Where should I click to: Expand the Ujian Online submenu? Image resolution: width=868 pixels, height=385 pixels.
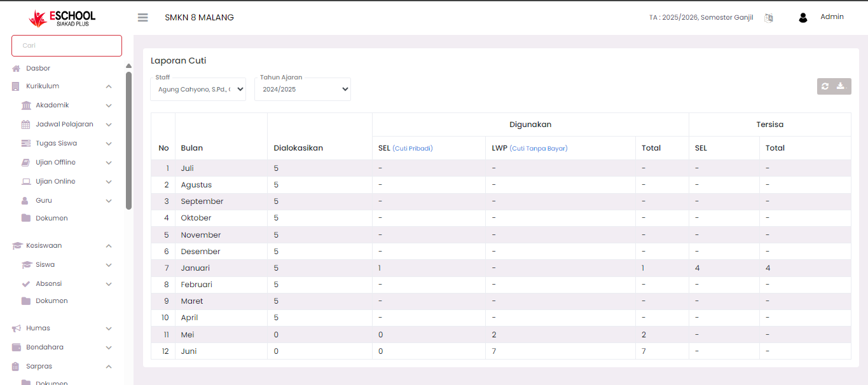tap(109, 182)
